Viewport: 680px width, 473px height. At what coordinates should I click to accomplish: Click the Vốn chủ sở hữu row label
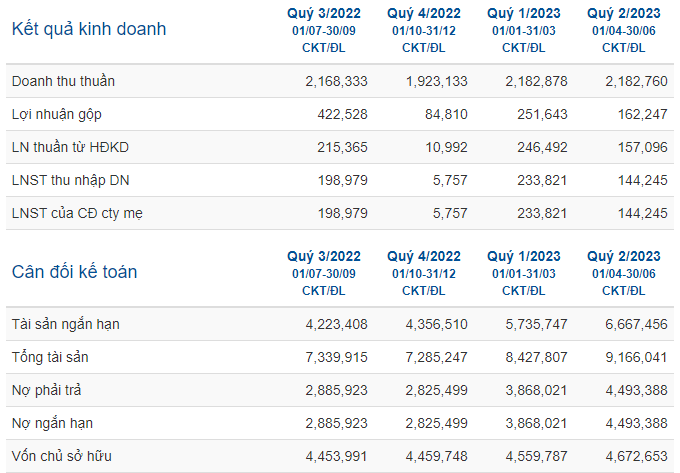[x=62, y=456]
